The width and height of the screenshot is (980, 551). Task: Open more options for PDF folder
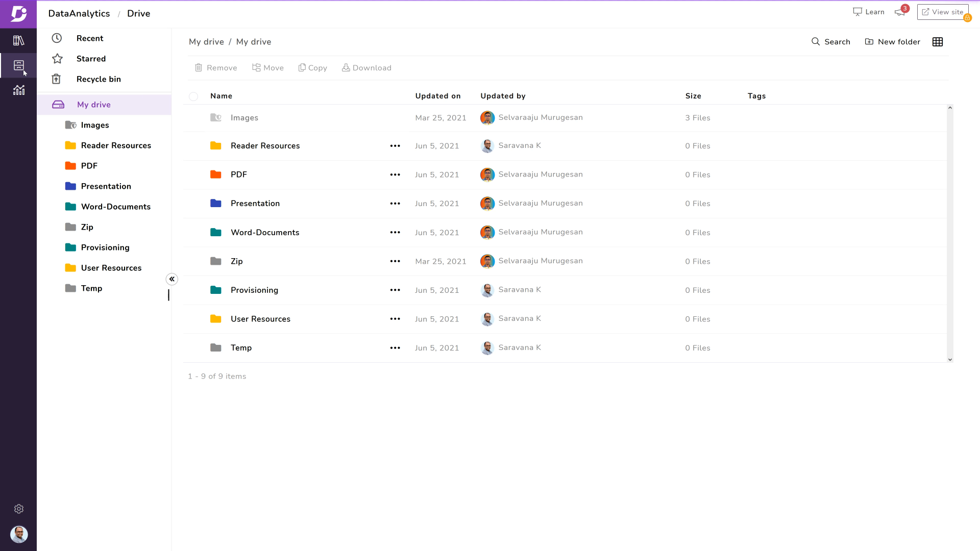point(395,174)
